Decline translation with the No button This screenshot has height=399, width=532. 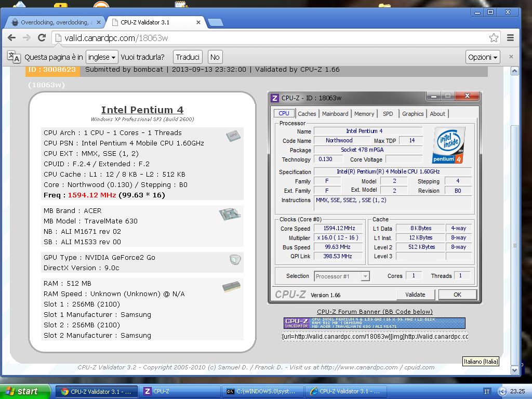215,57
